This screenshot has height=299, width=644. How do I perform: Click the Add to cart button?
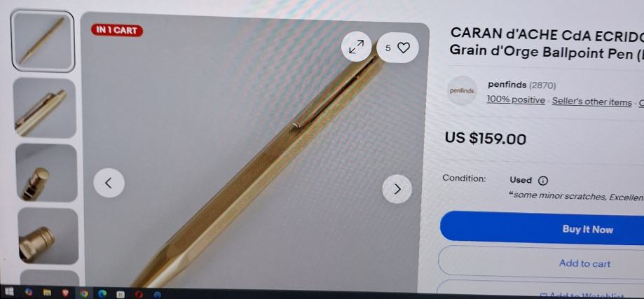(541, 262)
